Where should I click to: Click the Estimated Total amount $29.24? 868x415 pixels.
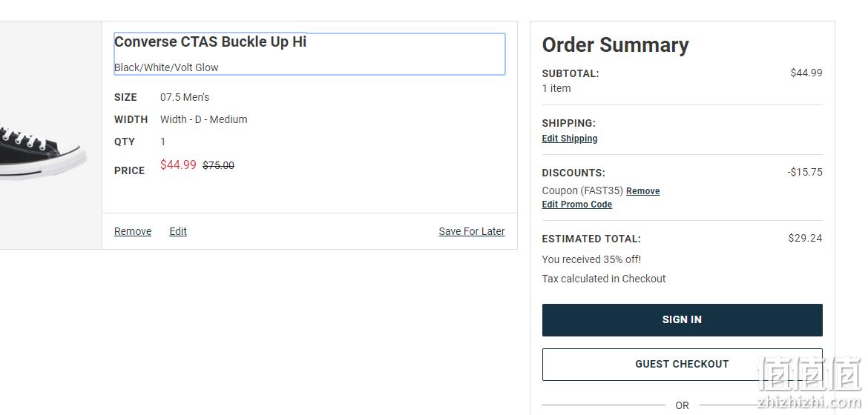coord(805,238)
